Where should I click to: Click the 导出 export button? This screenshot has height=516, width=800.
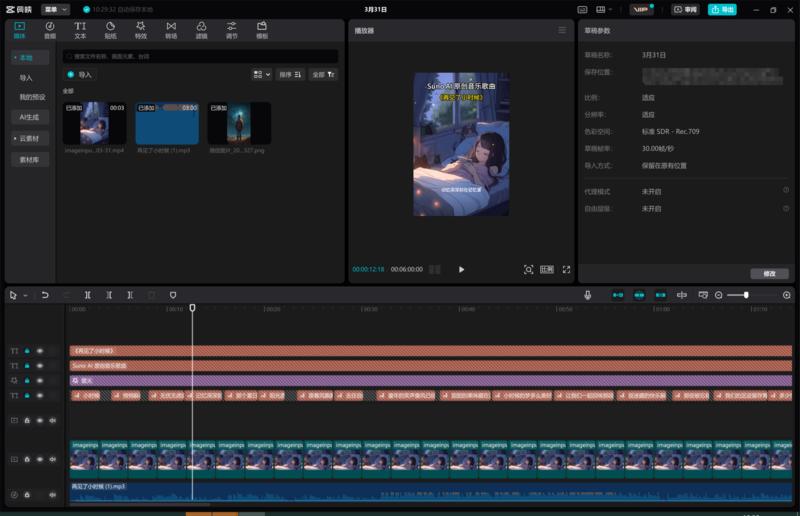point(722,9)
